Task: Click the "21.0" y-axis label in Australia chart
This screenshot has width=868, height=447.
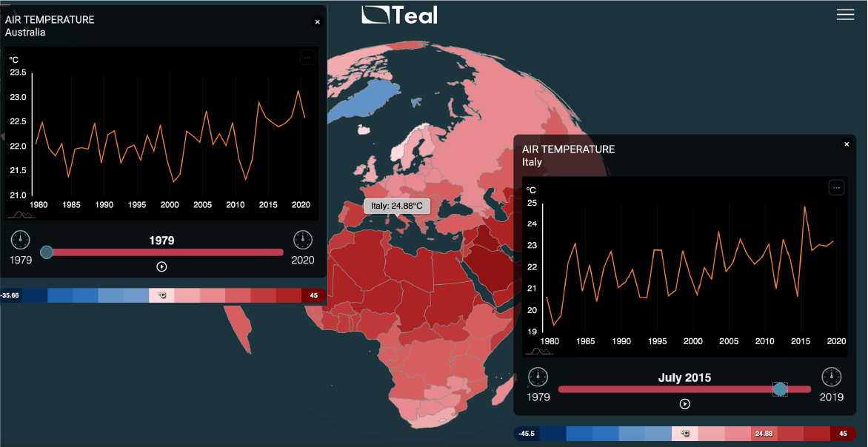Action: [x=19, y=195]
